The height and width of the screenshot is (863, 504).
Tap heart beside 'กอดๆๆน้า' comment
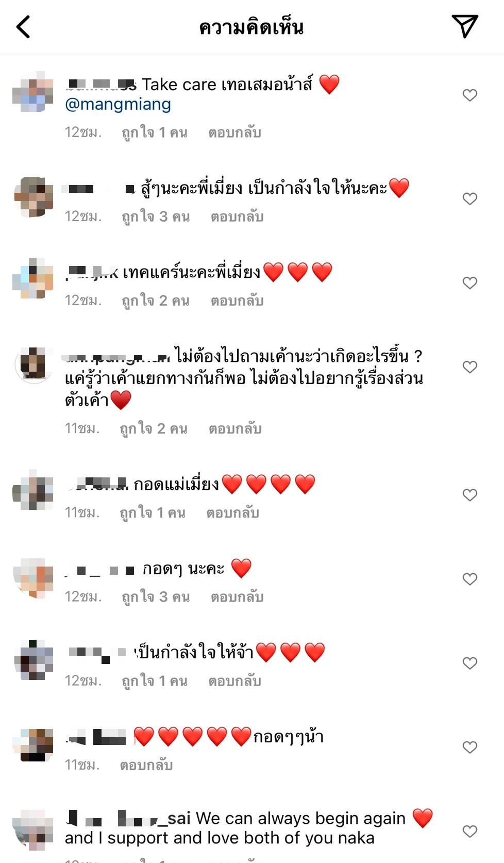point(469,747)
